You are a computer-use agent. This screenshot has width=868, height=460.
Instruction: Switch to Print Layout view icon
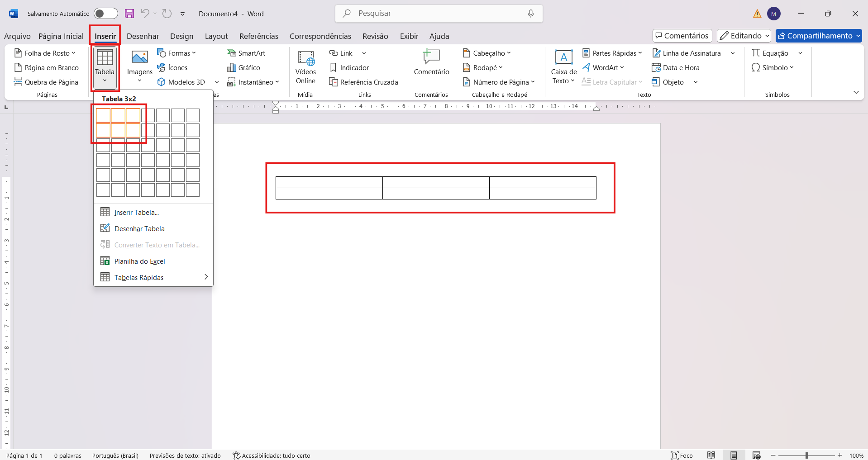(x=734, y=455)
